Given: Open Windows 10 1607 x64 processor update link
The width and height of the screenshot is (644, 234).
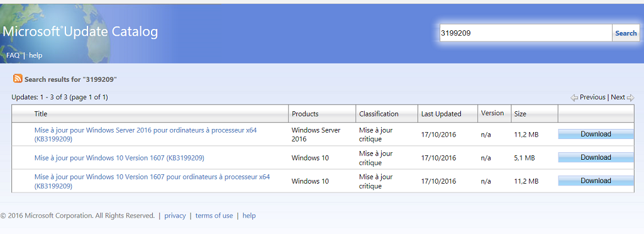Looking at the screenshot, I should click(x=152, y=181).
